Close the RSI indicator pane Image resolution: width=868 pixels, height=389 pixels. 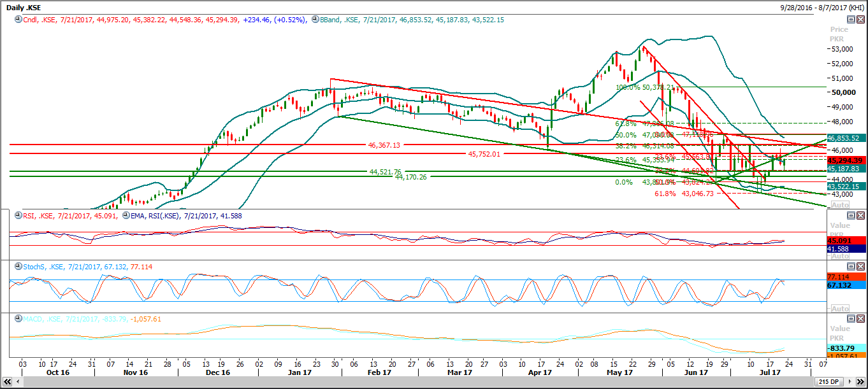[x=860, y=216]
